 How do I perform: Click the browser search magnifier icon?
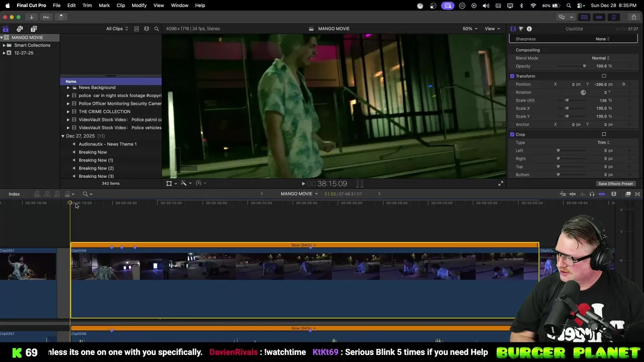click(x=156, y=29)
